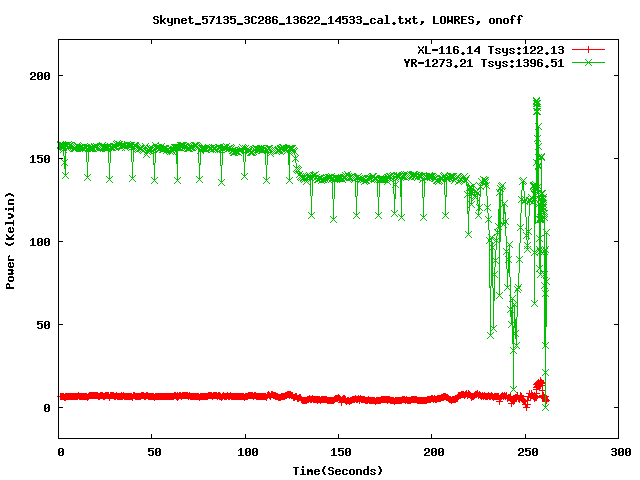Click x-axis tick label 100

pyautogui.click(x=248, y=452)
